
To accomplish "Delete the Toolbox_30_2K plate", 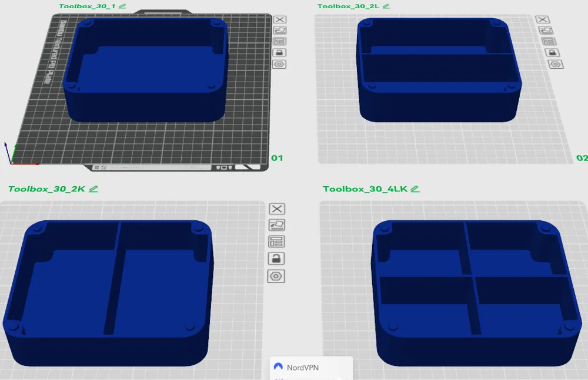I will 276,209.
